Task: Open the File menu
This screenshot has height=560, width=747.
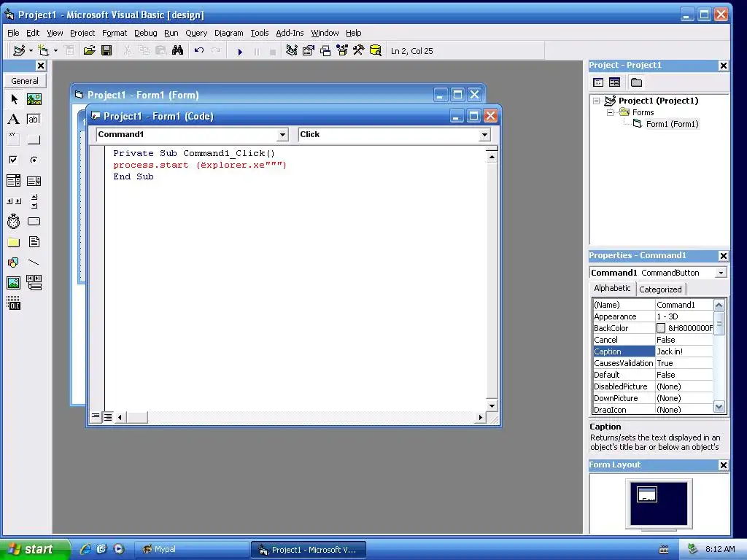Action: [x=13, y=33]
